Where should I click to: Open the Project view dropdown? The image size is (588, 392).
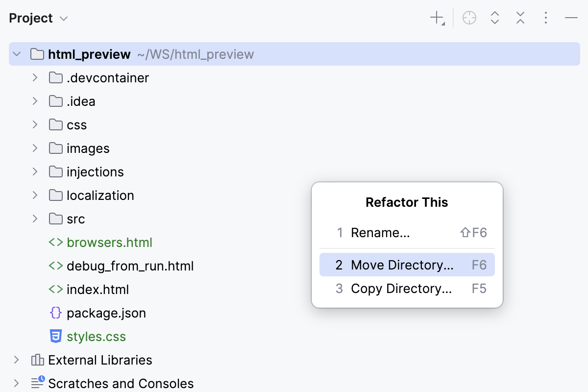(x=64, y=19)
